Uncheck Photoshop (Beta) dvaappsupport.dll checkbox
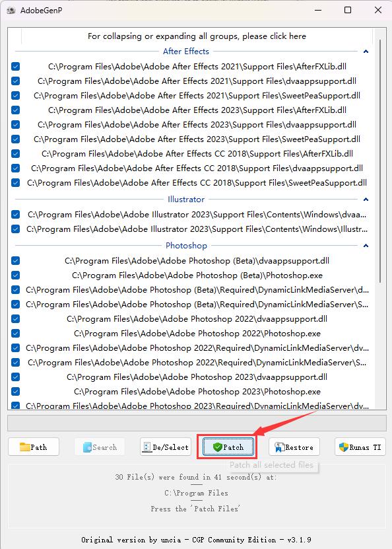 click(x=15, y=261)
